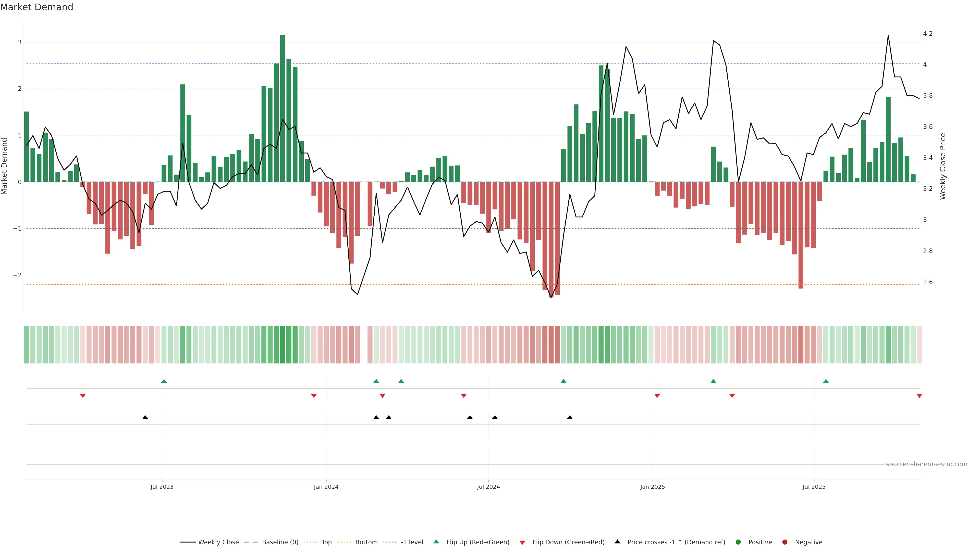Click the green Flip Up legend triangle
Image resolution: width=980 pixels, height=551 pixels.
tap(436, 542)
